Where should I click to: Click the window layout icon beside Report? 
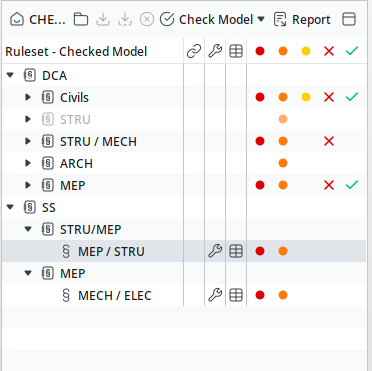[349, 19]
